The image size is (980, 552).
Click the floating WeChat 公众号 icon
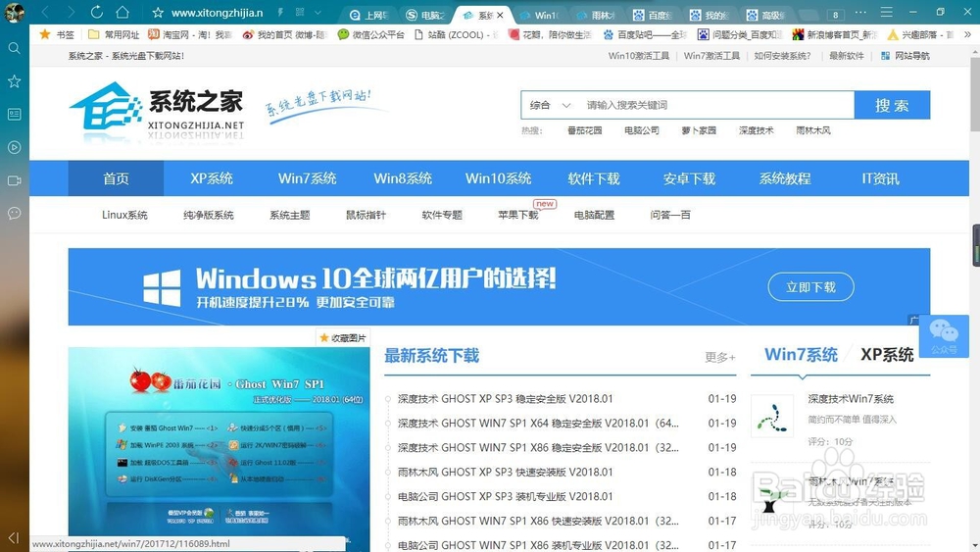coord(944,335)
